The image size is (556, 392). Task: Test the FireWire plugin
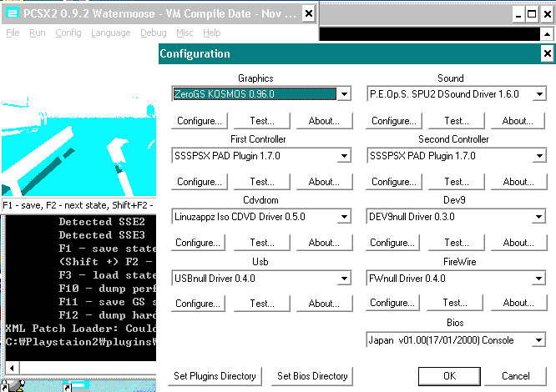click(x=455, y=303)
